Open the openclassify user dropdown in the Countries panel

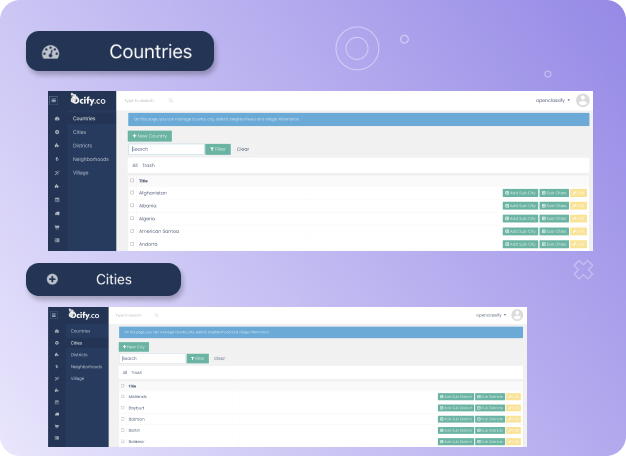point(554,100)
